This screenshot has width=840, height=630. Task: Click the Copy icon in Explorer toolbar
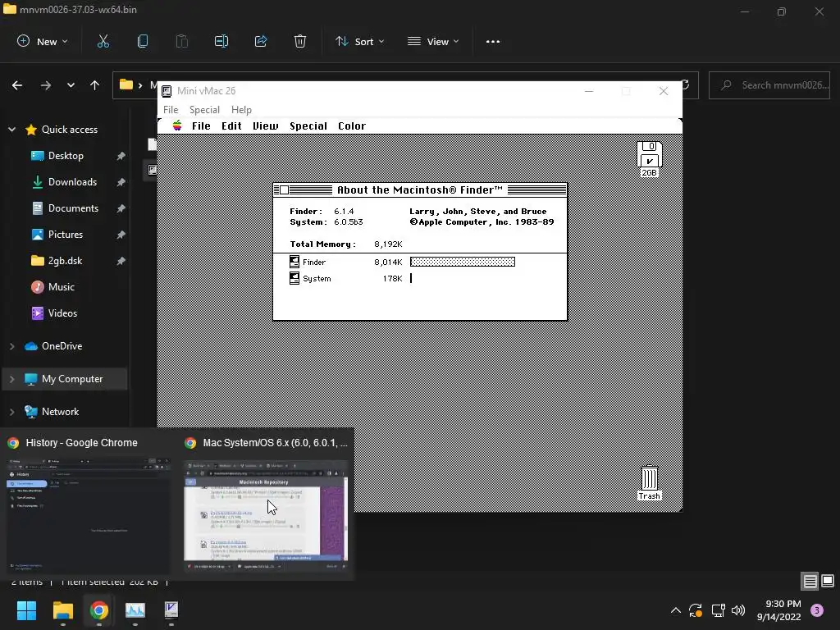(x=143, y=41)
